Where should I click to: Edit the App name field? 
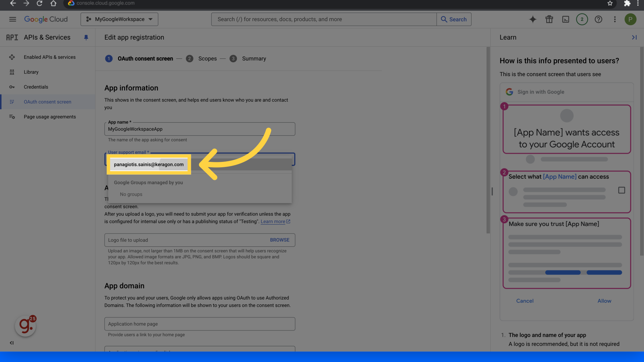[200, 129]
